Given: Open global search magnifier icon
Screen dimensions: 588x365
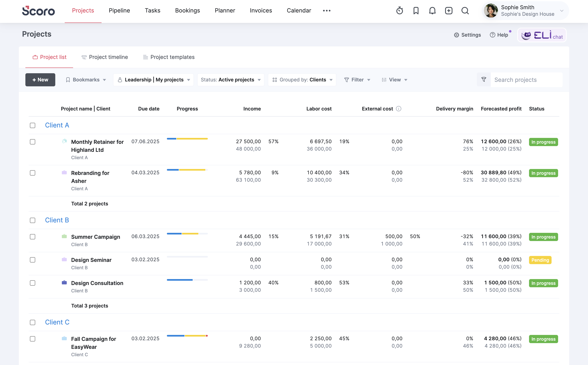Looking at the screenshot, I should (x=465, y=11).
